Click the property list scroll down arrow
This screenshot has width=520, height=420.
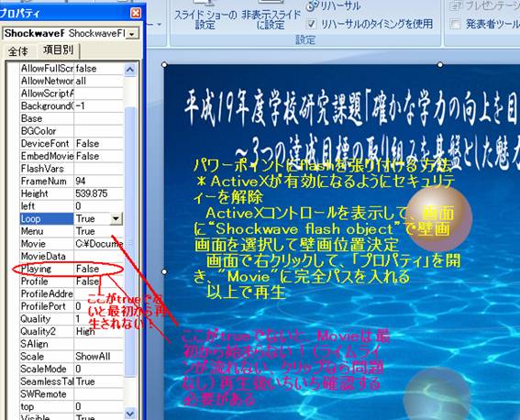tap(130, 414)
